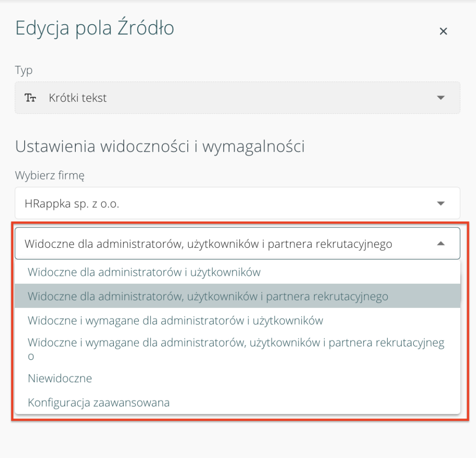Click the Ustawienia widoczności i wymagalności heading
Viewport: 476px width, 458px height.
[x=160, y=146]
